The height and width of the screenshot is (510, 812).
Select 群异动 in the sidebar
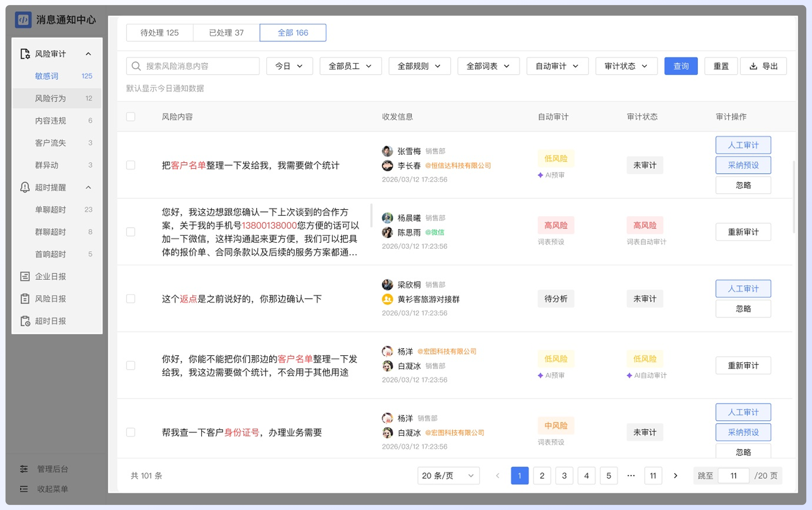57,165
